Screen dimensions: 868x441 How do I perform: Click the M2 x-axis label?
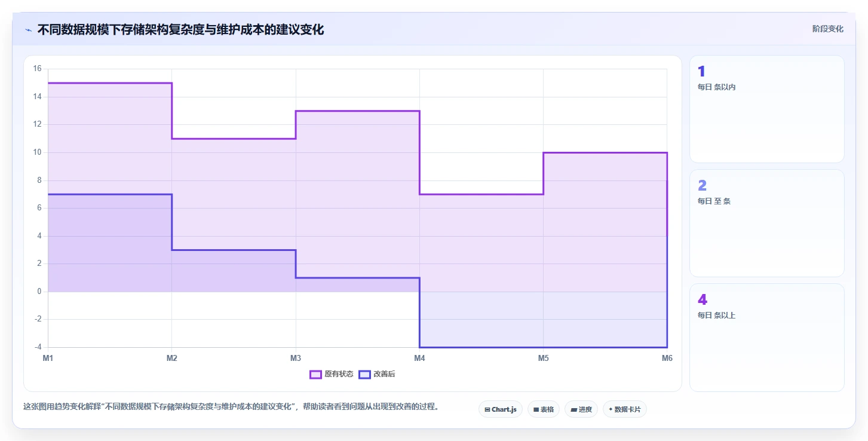click(171, 358)
